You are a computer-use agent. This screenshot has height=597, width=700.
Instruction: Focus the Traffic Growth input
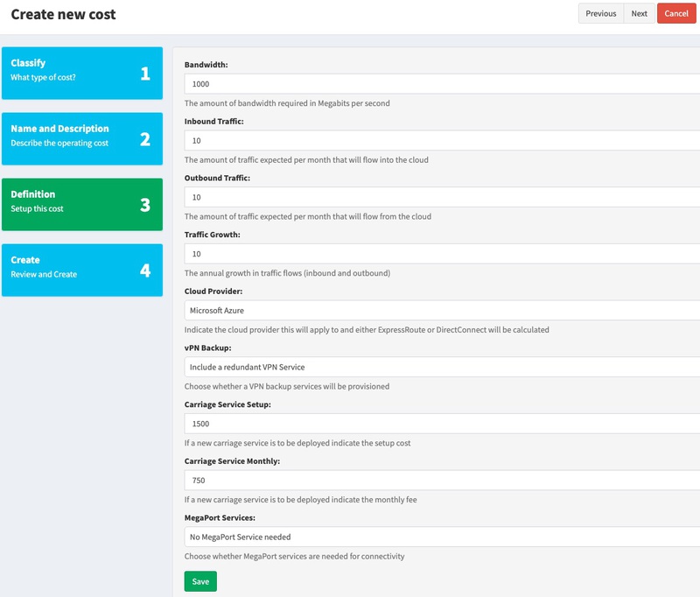point(442,254)
